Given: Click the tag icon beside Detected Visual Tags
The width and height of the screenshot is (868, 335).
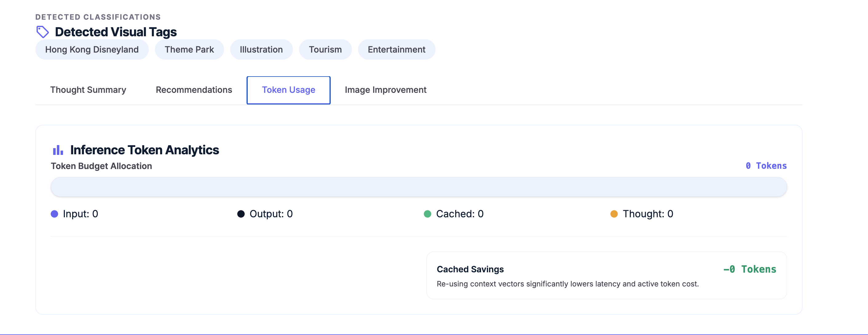Looking at the screenshot, I should click(42, 32).
